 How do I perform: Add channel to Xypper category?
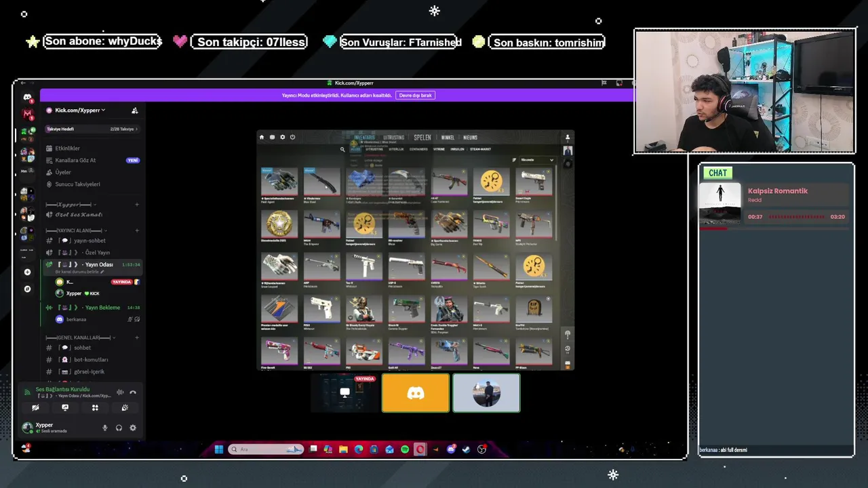[136, 204]
